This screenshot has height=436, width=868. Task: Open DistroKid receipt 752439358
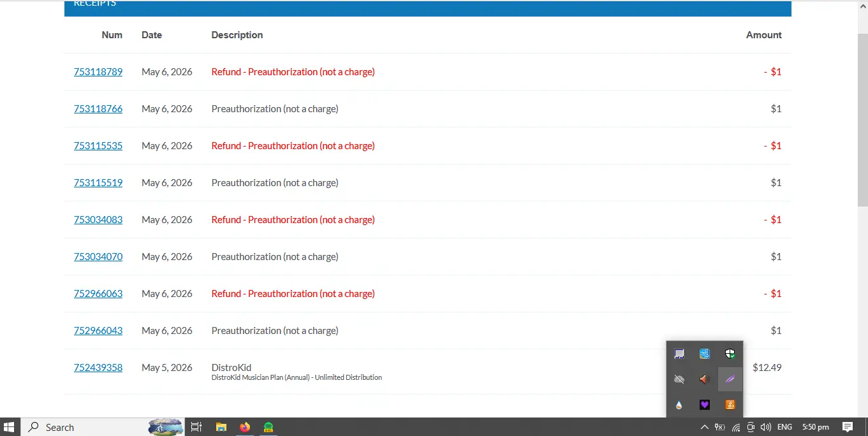click(x=98, y=368)
